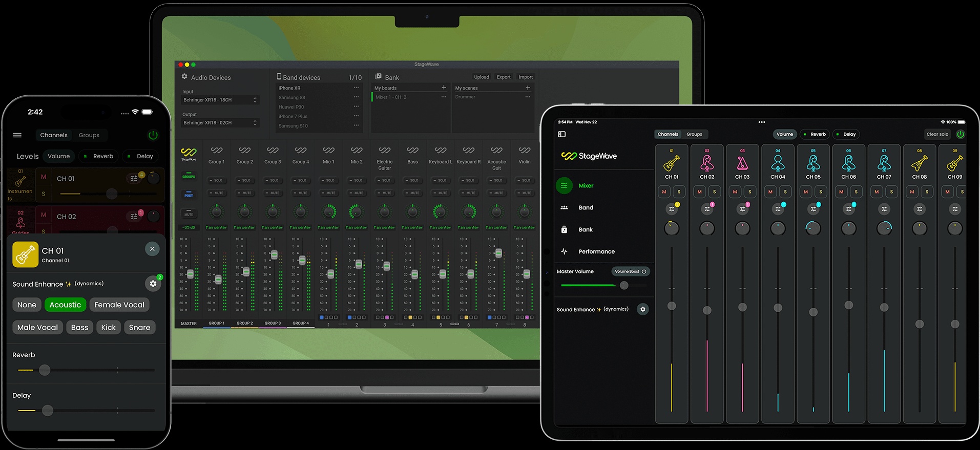The image size is (980, 450).
Task: Mute channel CH 01 on tablet
Action: click(664, 191)
